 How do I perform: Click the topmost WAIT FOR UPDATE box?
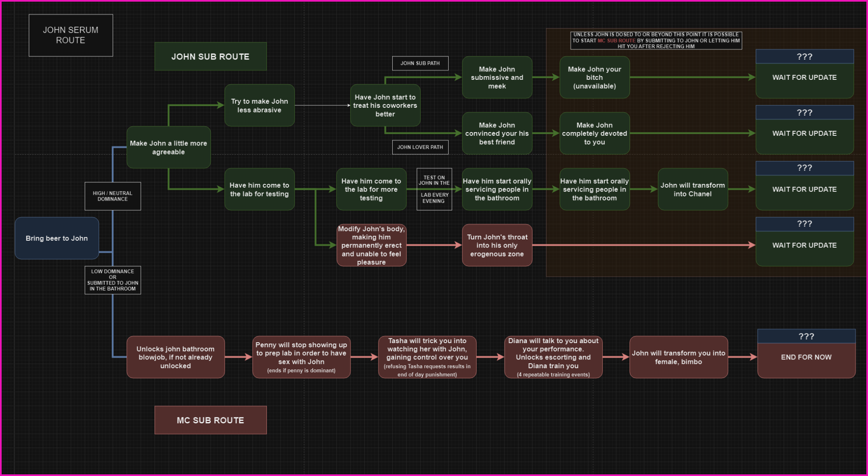pyautogui.click(x=804, y=77)
